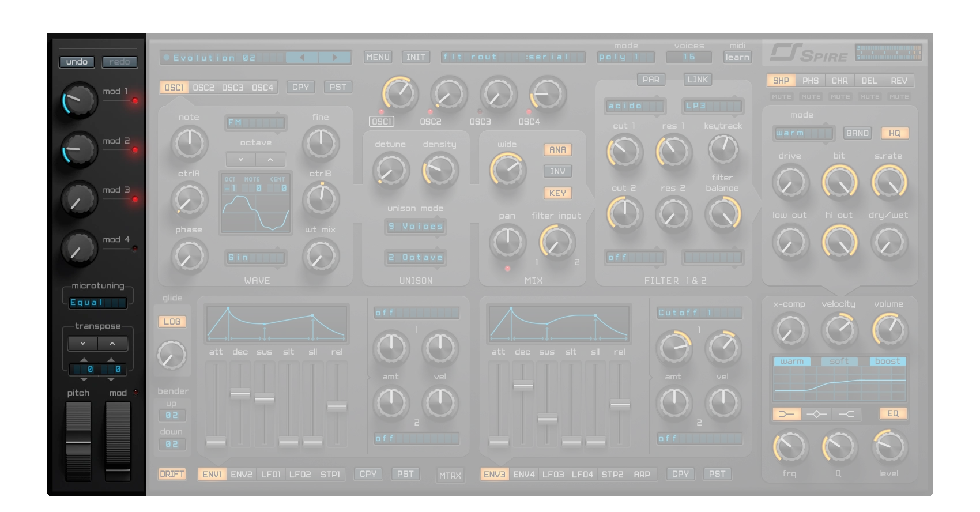Select the peak EQ shape icon

point(816,414)
